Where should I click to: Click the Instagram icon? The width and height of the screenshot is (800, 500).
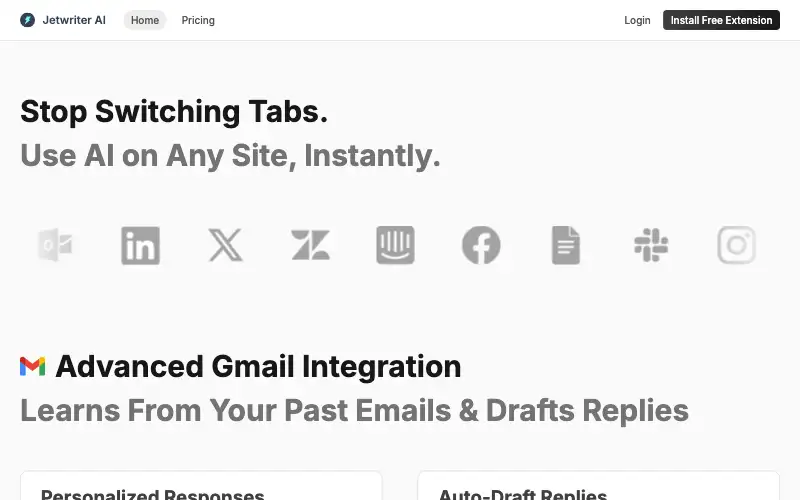click(x=736, y=245)
